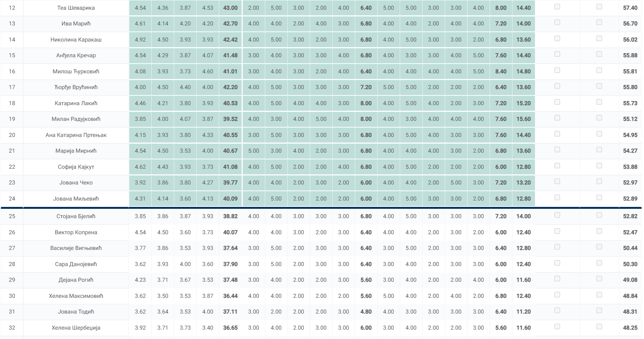Select candidate Николина Каракаш
The width and height of the screenshot is (644, 339).
tap(76, 40)
